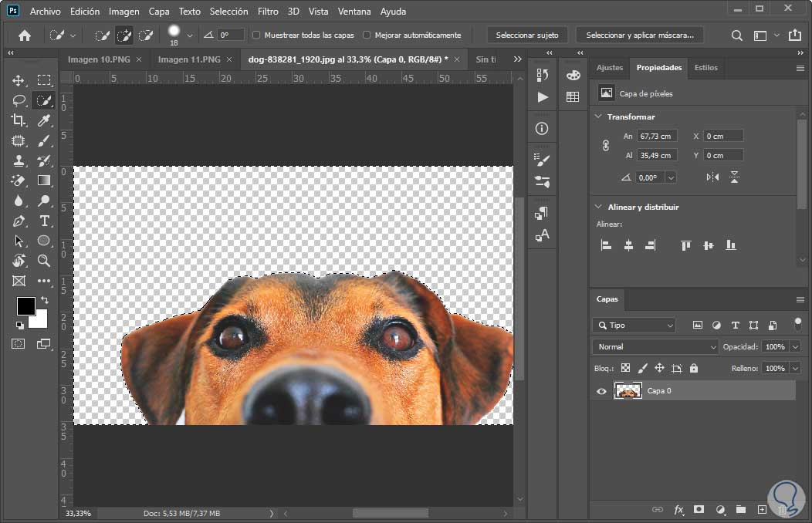Hide Capa 0 layer visibility

coord(602,391)
